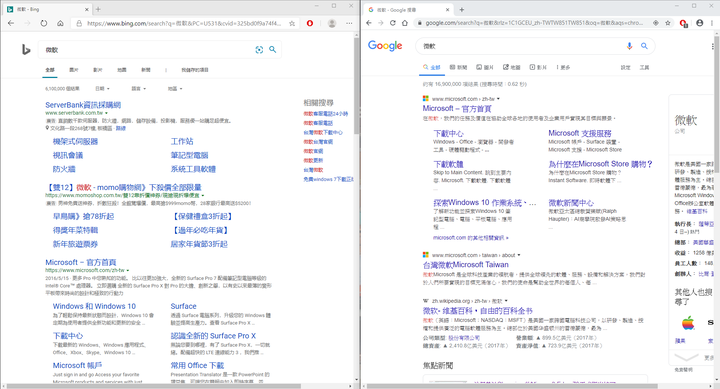Open the Bing 地區 region filter dropdown
Screen dimensions: 720x389
(175, 88)
